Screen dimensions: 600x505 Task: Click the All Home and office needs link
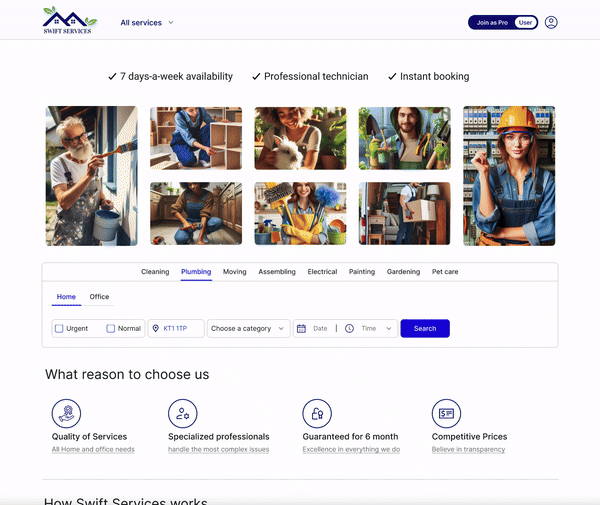point(93,450)
